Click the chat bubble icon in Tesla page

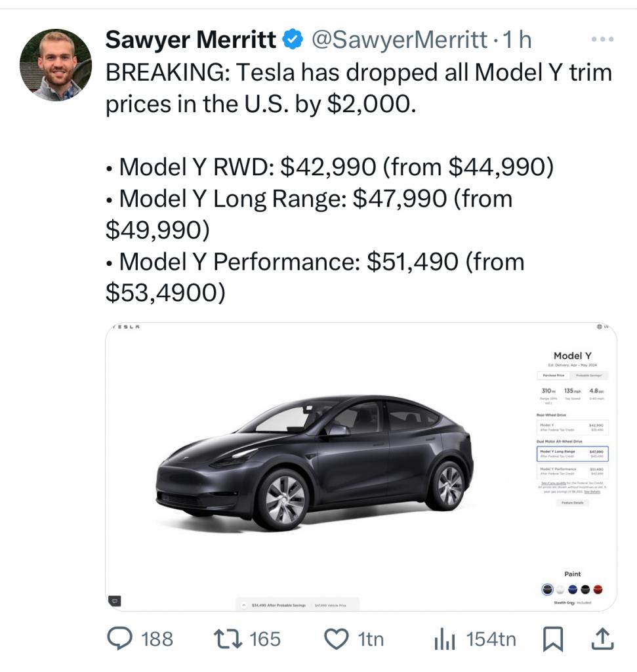click(x=114, y=601)
